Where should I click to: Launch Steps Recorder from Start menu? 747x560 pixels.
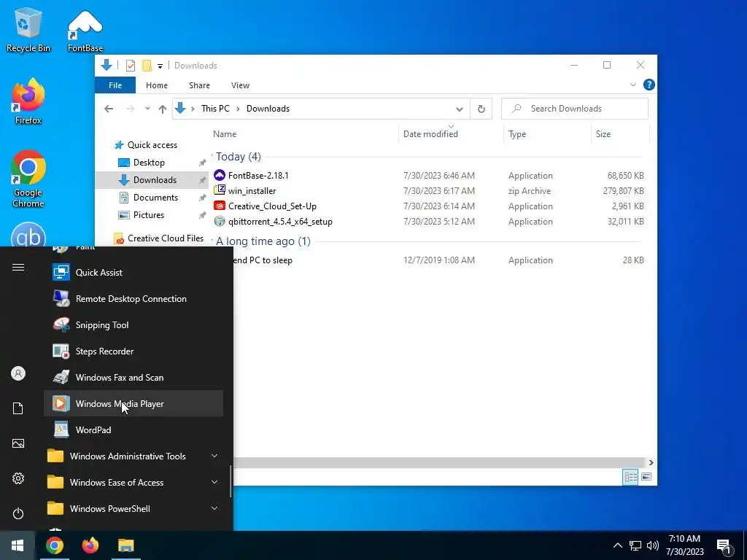pyautogui.click(x=133, y=351)
